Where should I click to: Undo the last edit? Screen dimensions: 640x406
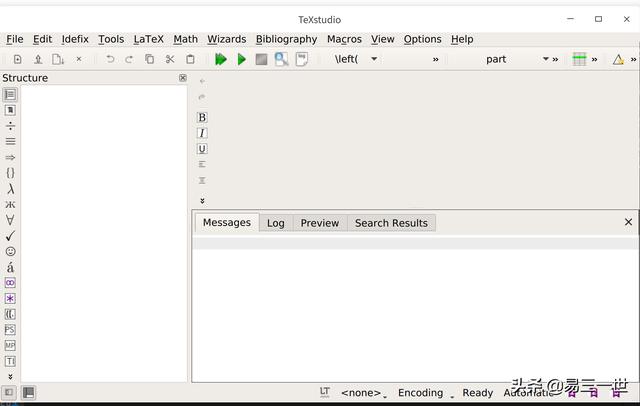click(x=110, y=60)
